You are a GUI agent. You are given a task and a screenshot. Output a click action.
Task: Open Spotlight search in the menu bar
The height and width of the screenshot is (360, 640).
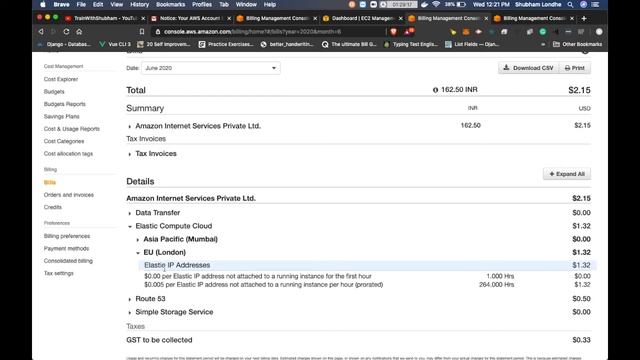(x=570, y=4)
